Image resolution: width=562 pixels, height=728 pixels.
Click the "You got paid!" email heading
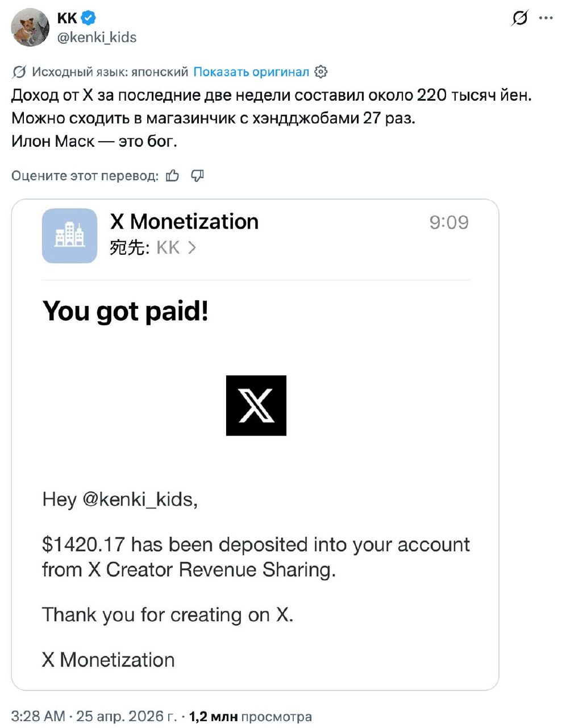pyautogui.click(x=126, y=311)
